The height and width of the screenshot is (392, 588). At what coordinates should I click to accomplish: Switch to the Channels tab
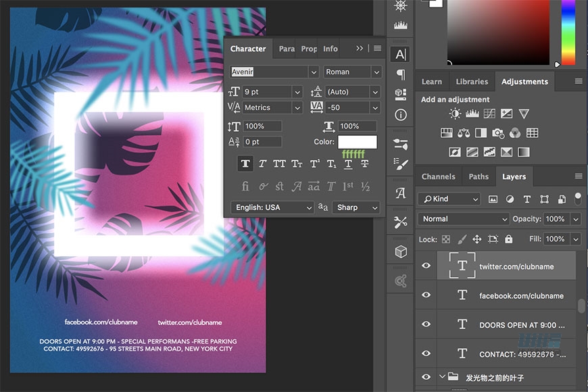438,176
